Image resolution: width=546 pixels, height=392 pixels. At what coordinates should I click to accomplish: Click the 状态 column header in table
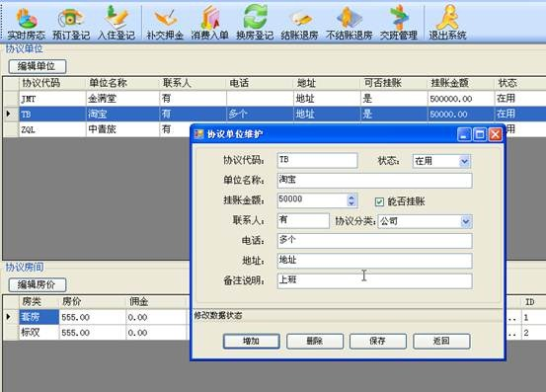pyautogui.click(x=520, y=83)
